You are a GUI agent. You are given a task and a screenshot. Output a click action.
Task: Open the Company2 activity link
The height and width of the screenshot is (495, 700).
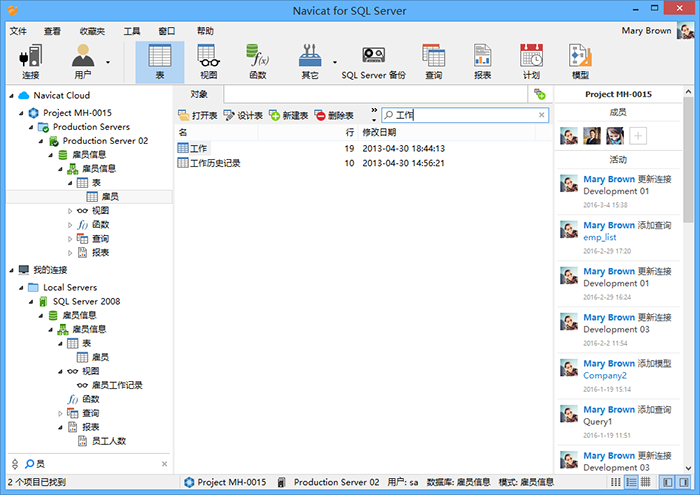click(x=605, y=375)
